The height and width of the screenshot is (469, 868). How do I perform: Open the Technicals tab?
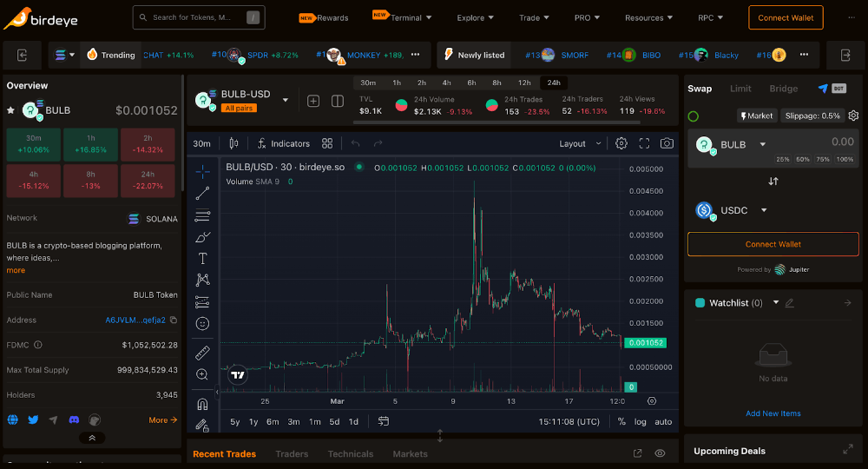pyautogui.click(x=351, y=453)
